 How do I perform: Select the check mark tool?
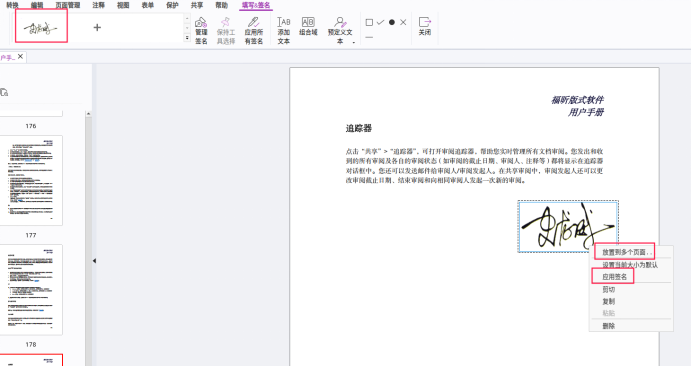(x=380, y=22)
